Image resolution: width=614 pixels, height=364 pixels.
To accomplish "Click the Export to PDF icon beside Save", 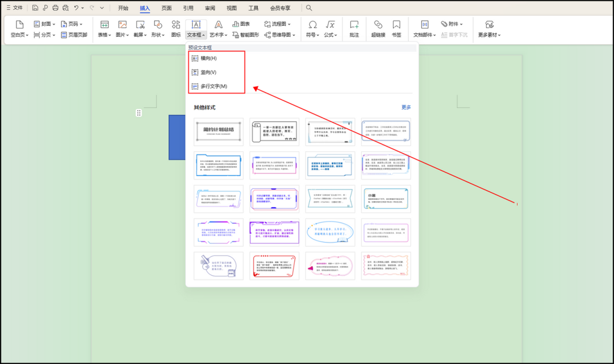I will pos(45,8).
